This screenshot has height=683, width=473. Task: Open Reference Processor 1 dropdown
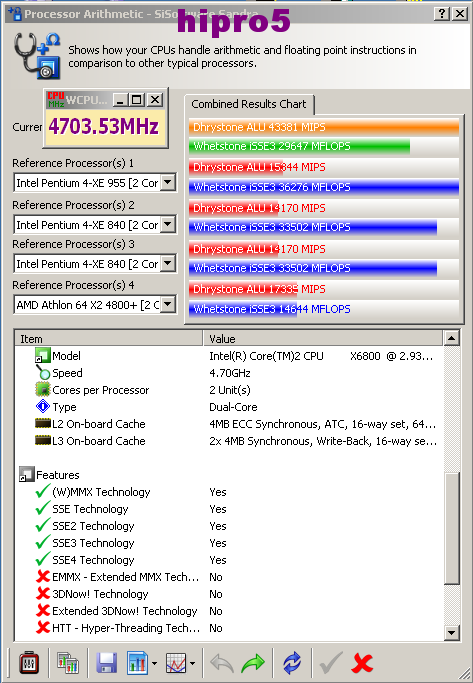tap(168, 183)
